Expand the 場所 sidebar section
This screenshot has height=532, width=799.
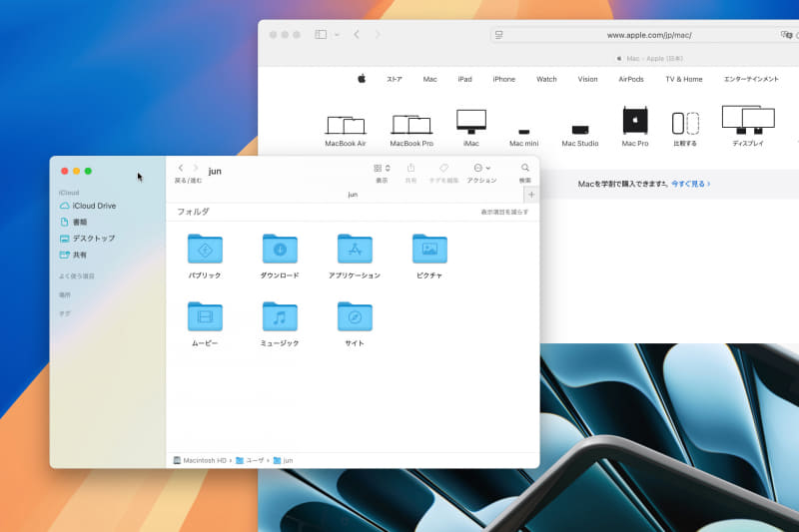65,294
